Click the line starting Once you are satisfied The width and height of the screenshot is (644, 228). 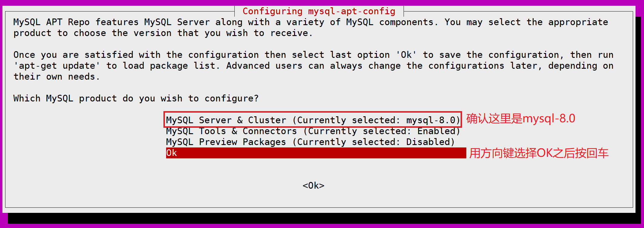pos(314,55)
